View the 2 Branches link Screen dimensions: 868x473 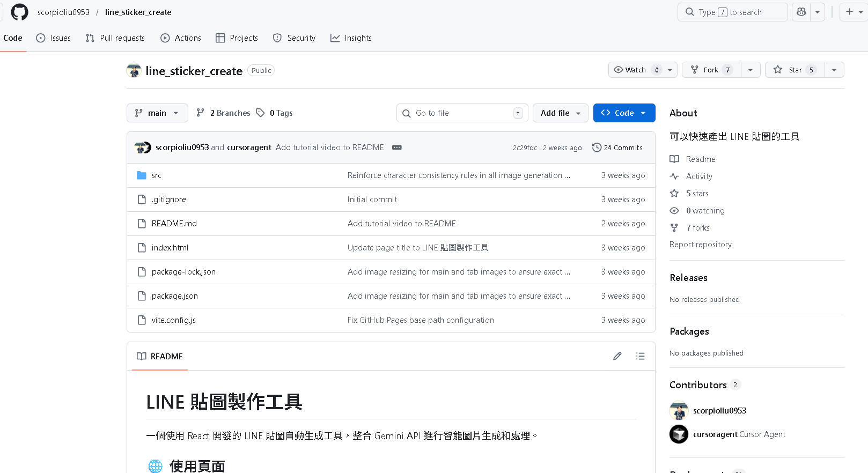(x=224, y=113)
